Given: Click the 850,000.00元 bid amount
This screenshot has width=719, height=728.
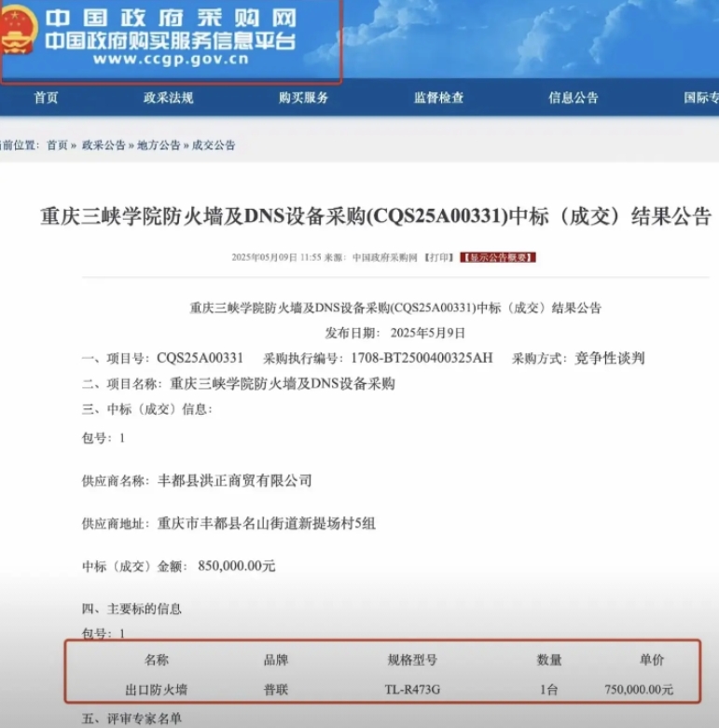Looking at the screenshot, I should pos(237,566).
